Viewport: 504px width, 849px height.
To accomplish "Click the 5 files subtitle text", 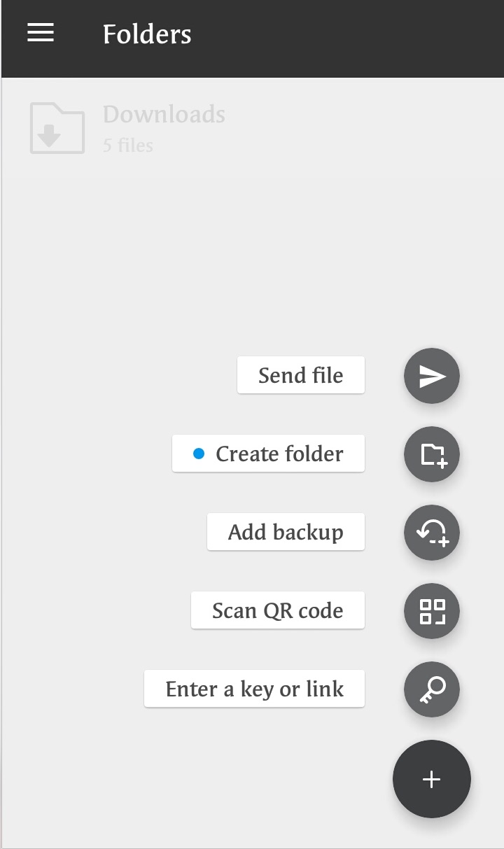I will 128,146.
